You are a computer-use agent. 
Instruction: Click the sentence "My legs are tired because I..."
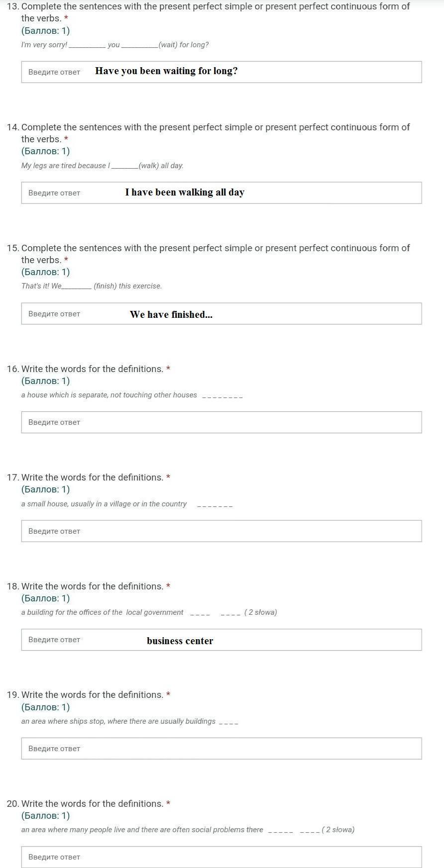(x=102, y=166)
